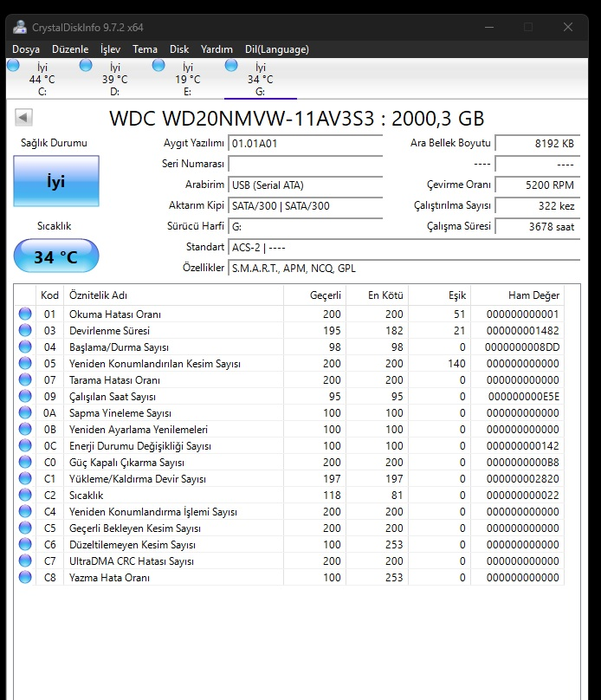Screen dimensions: 601x700
Task: Click the Ham Değer column header
Action: 518,295
